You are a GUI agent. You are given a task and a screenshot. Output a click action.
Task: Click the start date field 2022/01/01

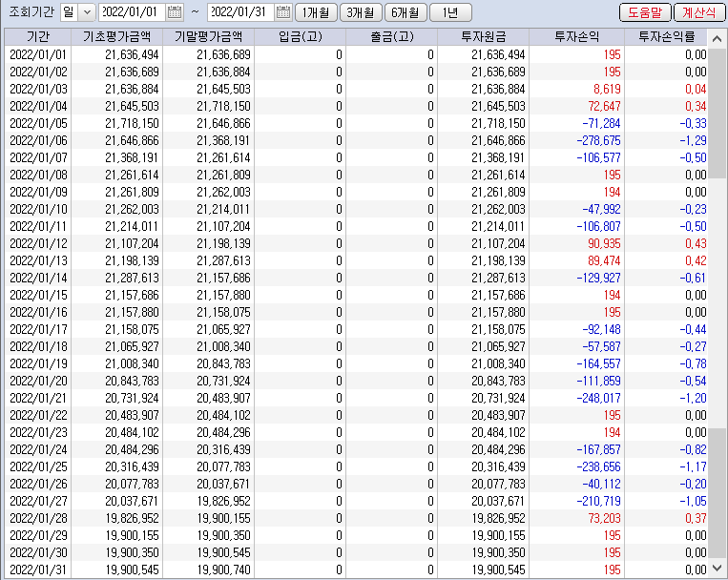132,12
